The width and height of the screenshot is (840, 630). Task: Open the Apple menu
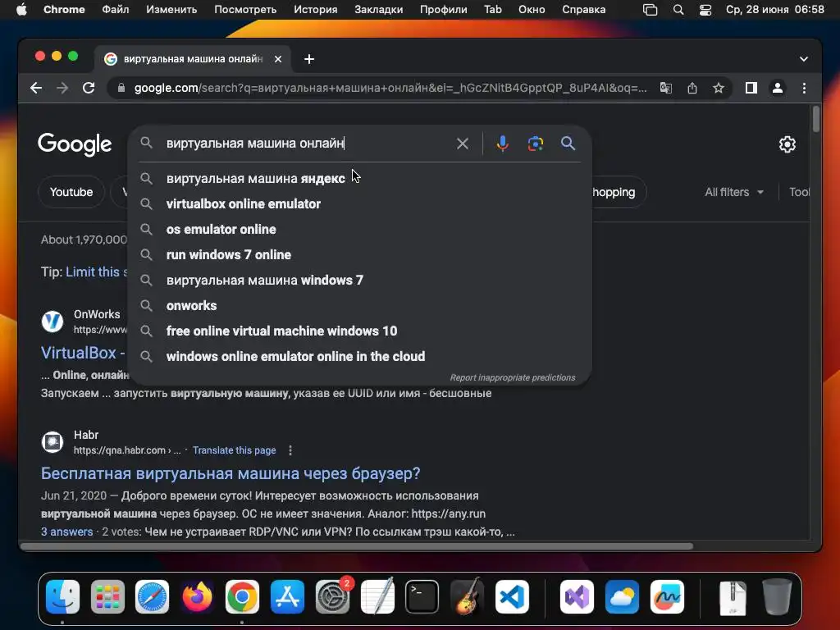[21, 10]
